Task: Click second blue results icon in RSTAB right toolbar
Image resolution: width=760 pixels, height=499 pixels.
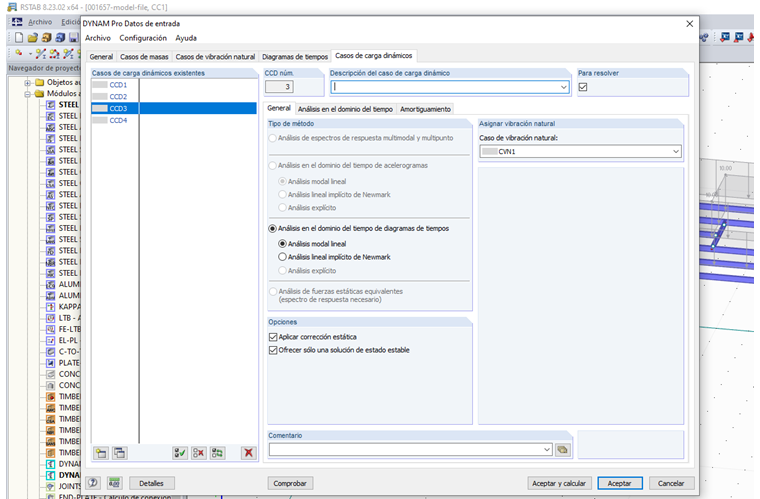Action: [739, 37]
